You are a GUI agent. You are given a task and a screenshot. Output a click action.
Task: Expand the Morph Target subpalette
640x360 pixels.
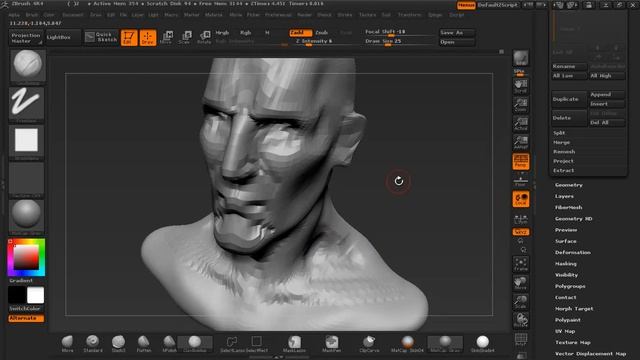tap(574, 309)
